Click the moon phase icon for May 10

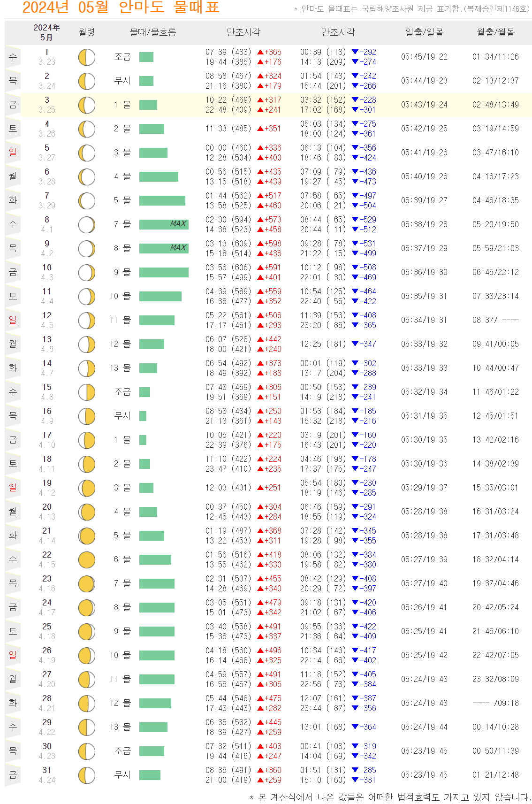click(x=87, y=273)
